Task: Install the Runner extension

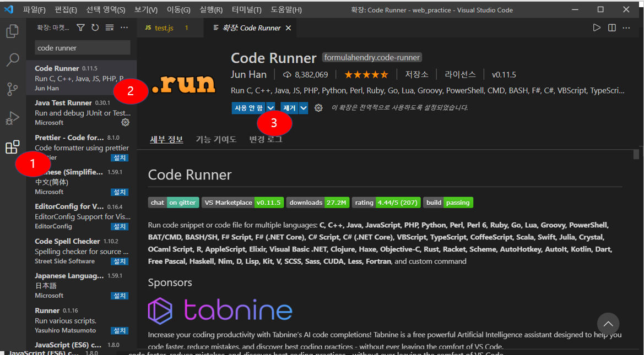Action: tap(120, 331)
